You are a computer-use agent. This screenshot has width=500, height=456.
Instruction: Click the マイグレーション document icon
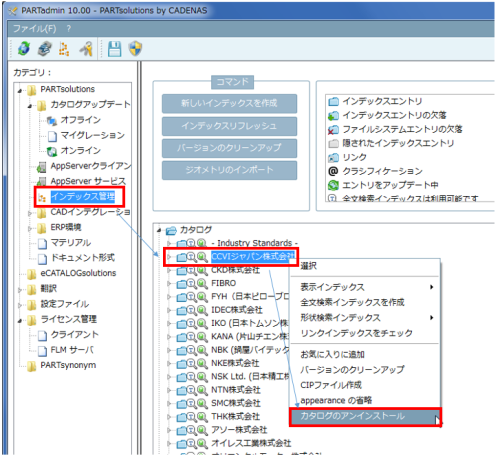(52, 136)
